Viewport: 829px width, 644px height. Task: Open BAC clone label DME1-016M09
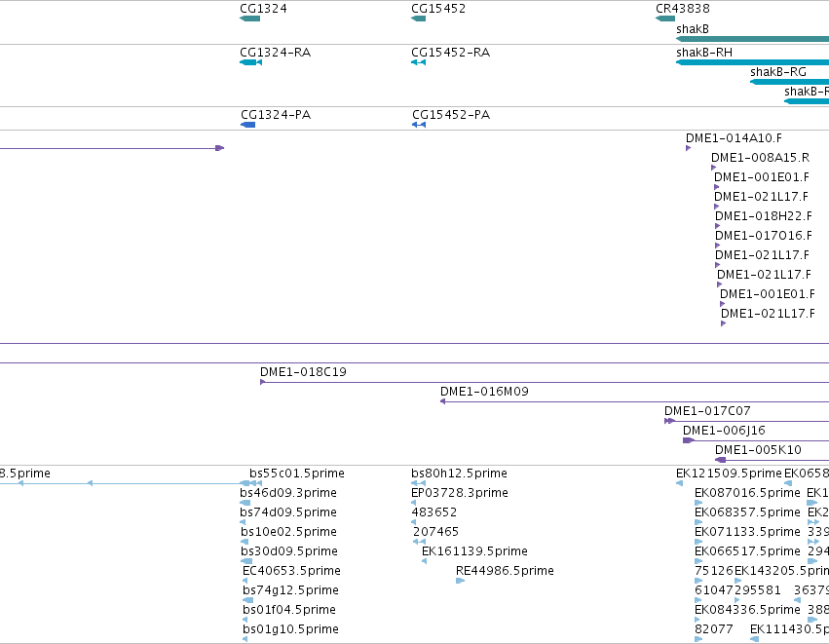point(484,392)
